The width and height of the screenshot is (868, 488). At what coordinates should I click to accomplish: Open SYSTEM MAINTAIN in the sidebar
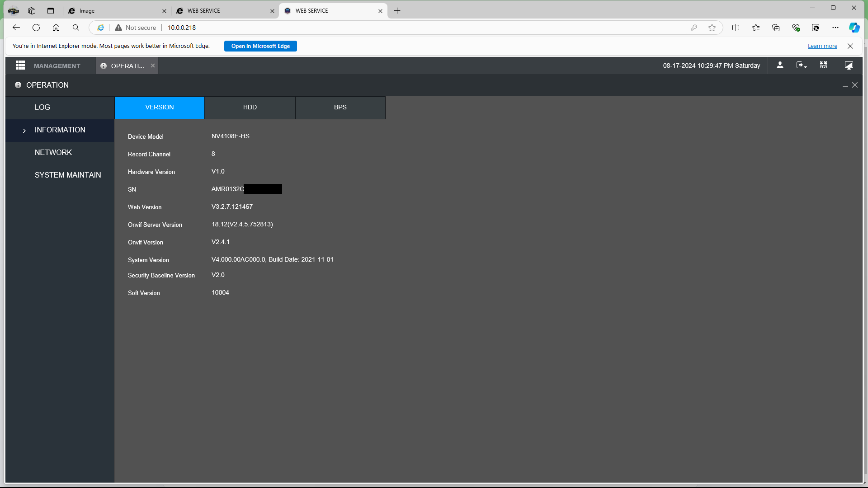[x=60, y=175]
